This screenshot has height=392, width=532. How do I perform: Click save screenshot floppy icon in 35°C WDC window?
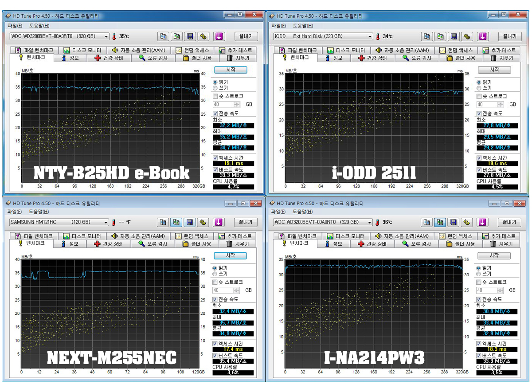(x=190, y=36)
